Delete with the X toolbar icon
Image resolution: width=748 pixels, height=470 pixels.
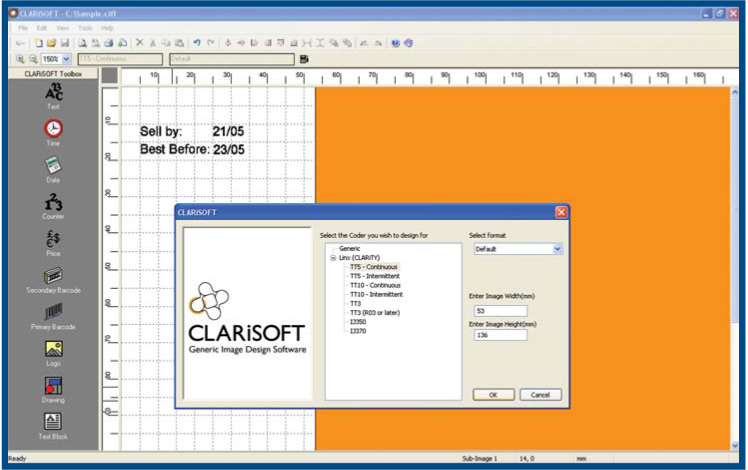coord(139,43)
